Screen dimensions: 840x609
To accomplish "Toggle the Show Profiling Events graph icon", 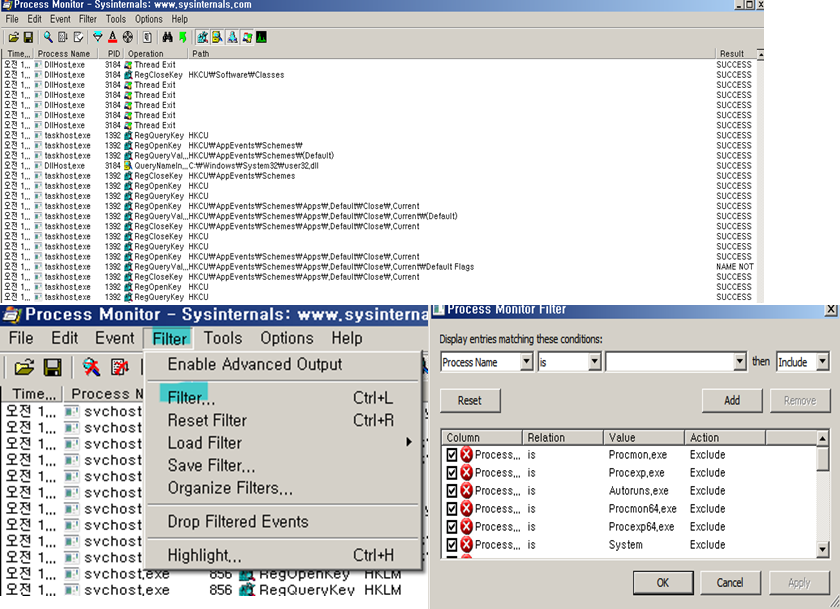I will (x=261, y=37).
